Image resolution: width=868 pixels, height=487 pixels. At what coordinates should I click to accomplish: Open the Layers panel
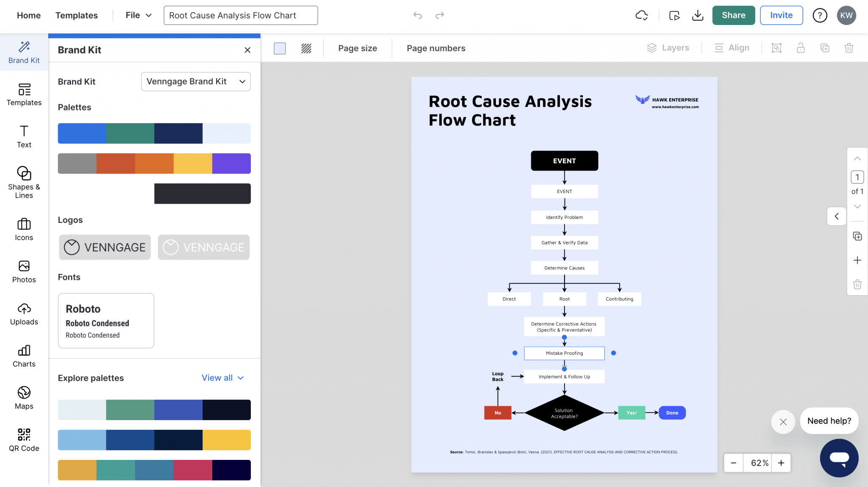[668, 48]
